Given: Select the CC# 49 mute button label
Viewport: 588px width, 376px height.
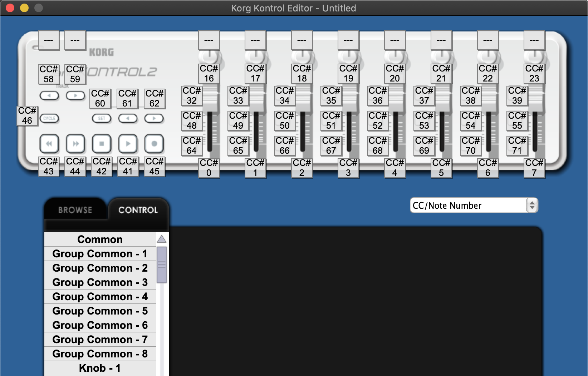Looking at the screenshot, I should [238, 121].
